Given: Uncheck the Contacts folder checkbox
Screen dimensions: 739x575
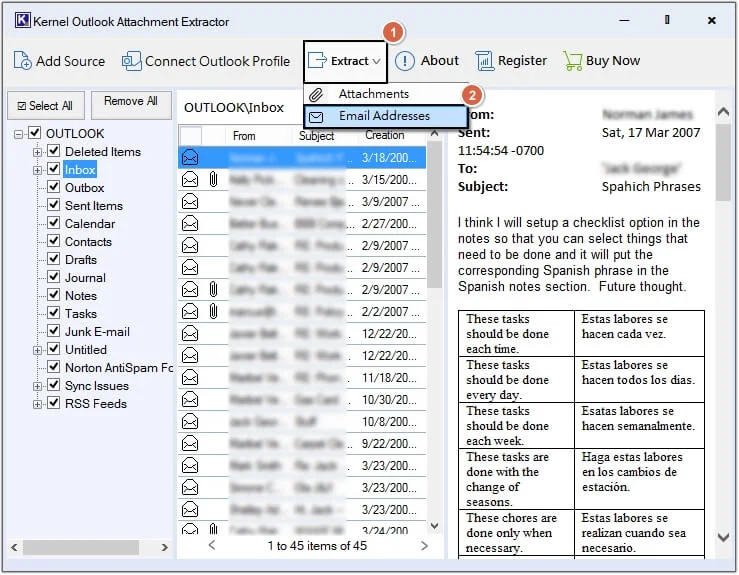Looking at the screenshot, I should tap(54, 241).
